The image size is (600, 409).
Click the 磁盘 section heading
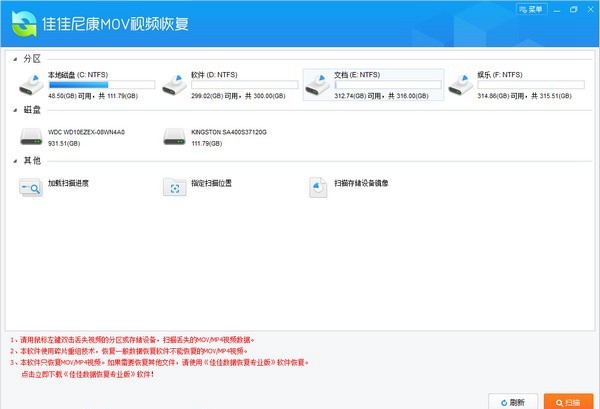pyautogui.click(x=32, y=110)
